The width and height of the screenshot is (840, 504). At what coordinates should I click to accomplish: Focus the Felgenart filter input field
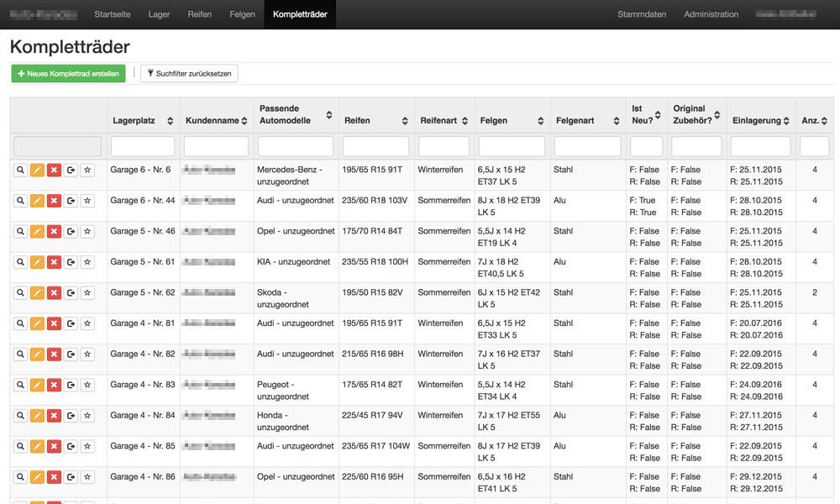coord(588,146)
